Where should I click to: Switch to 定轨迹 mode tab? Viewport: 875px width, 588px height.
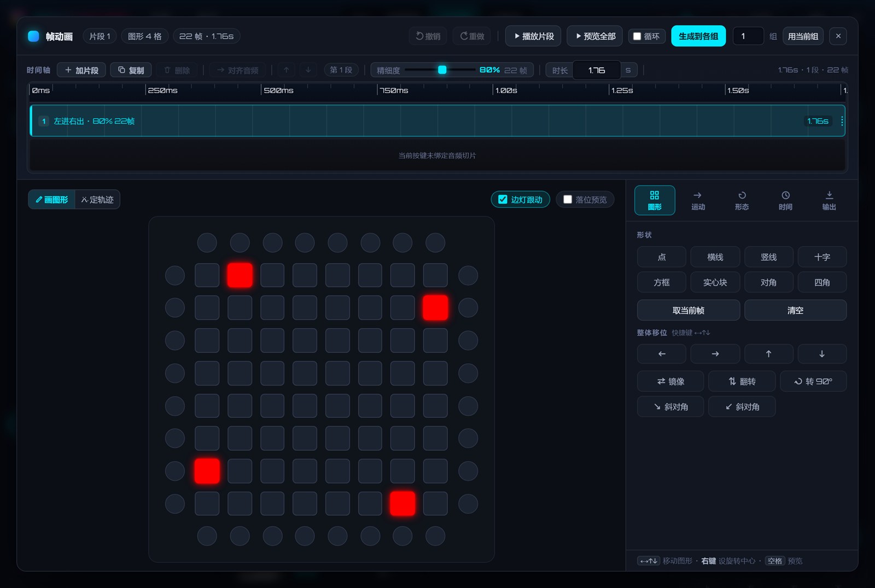pyautogui.click(x=97, y=200)
